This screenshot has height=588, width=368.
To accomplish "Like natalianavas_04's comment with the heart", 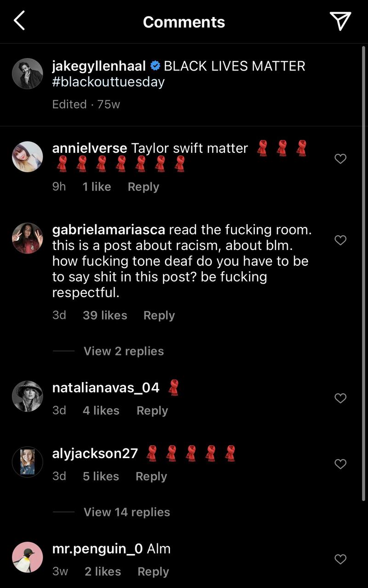I will (340, 398).
